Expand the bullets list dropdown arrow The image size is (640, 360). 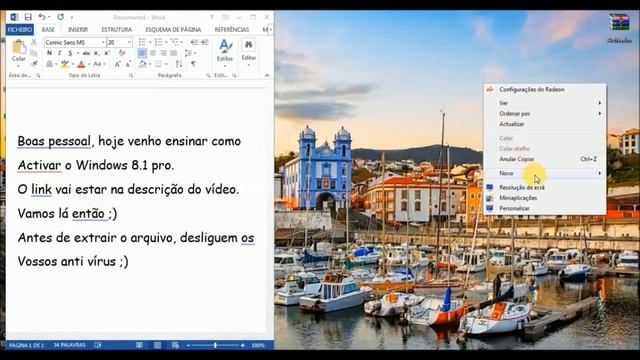[x=149, y=42]
